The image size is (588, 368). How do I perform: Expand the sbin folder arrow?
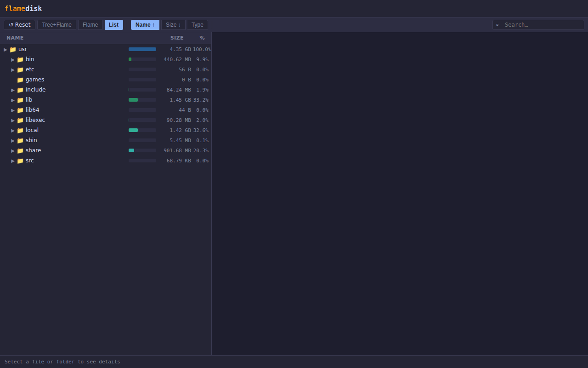pyautogui.click(x=13, y=141)
